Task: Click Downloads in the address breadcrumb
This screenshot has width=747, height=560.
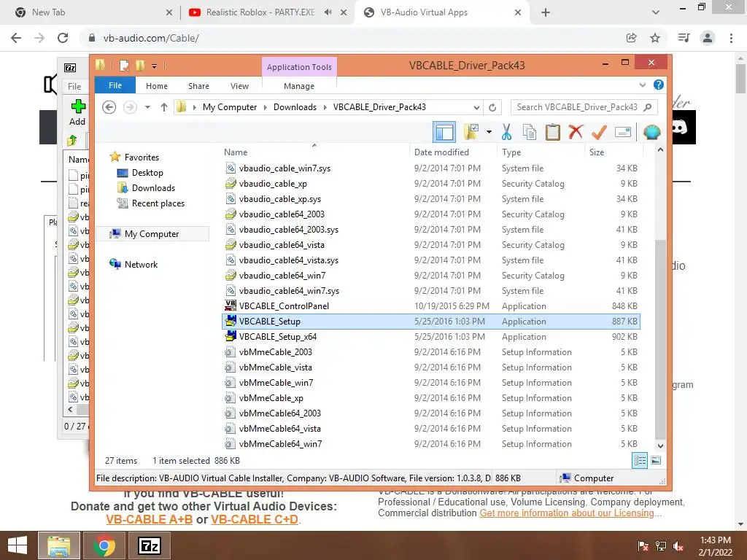Action: click(x=295, y=107)
